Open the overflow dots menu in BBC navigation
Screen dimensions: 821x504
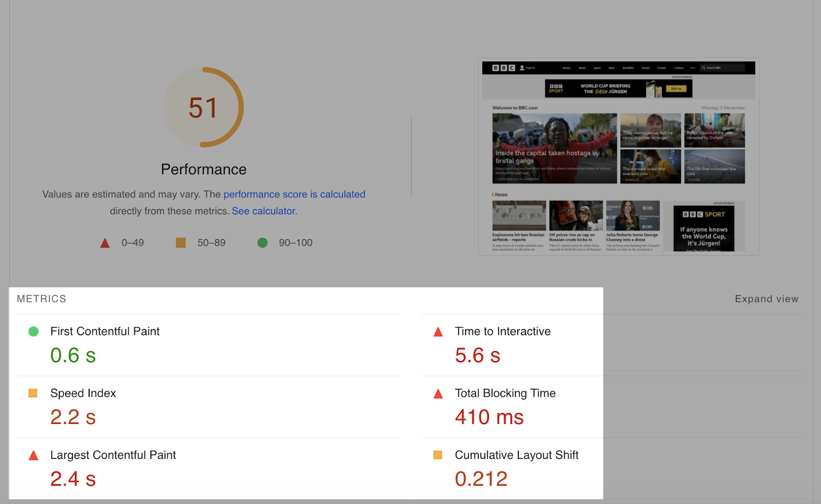(x=693, y=68)
